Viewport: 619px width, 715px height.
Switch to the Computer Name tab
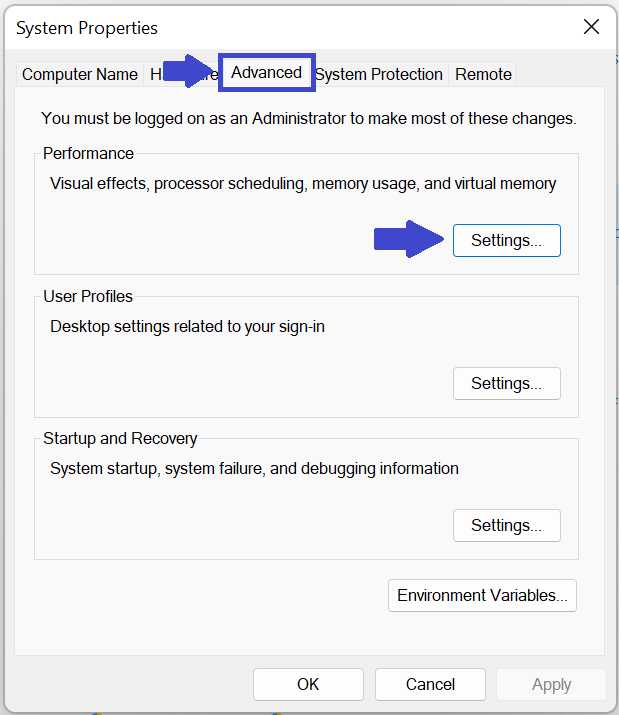(80, 74)
